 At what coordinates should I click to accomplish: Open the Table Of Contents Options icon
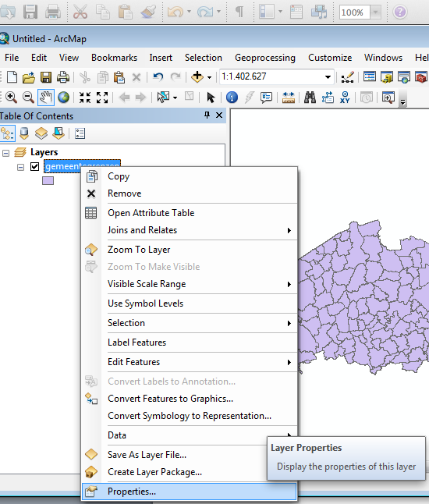coord(80,133)
